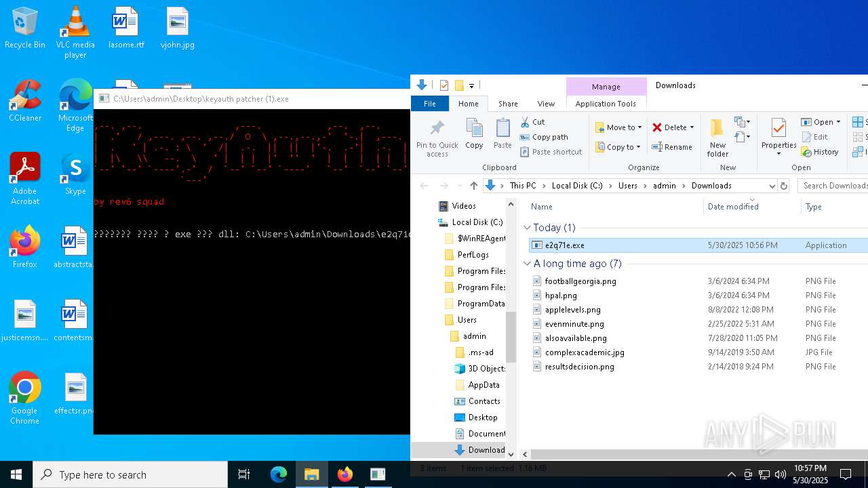This screenshot has height=488, width=868.
Task: Open the Recycle Bin desktop icon
Action: (x=25, y=28)
